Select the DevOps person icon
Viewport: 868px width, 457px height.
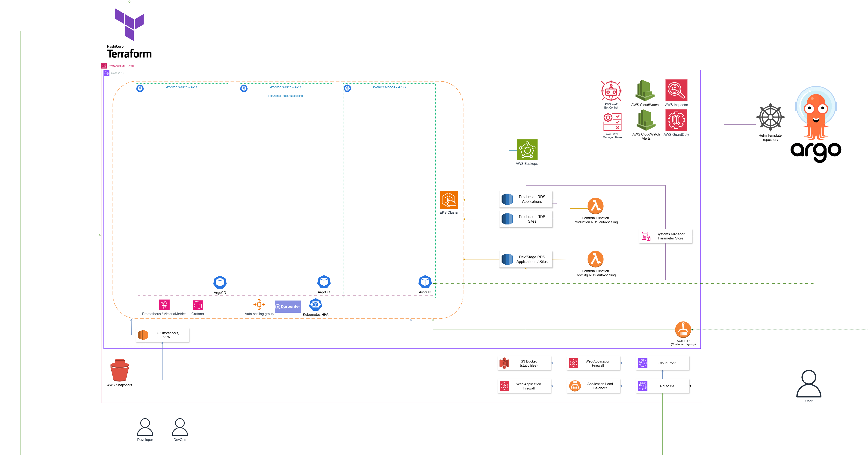pyautogui.click(x=180, y=427)
